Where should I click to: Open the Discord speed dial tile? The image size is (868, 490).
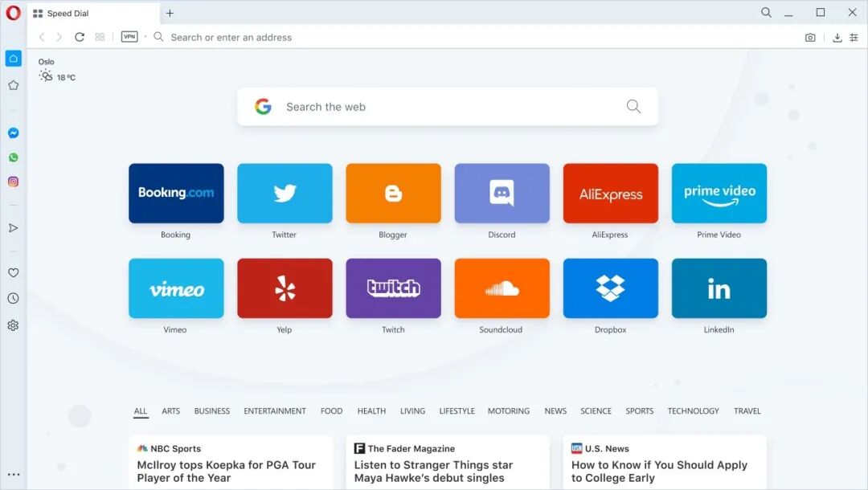(502, 193)
